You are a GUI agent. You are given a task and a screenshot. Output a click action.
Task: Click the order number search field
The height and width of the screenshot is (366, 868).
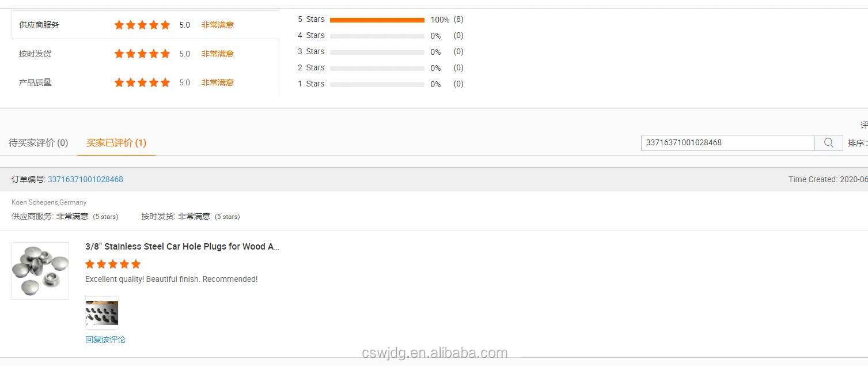click(727, 143)
